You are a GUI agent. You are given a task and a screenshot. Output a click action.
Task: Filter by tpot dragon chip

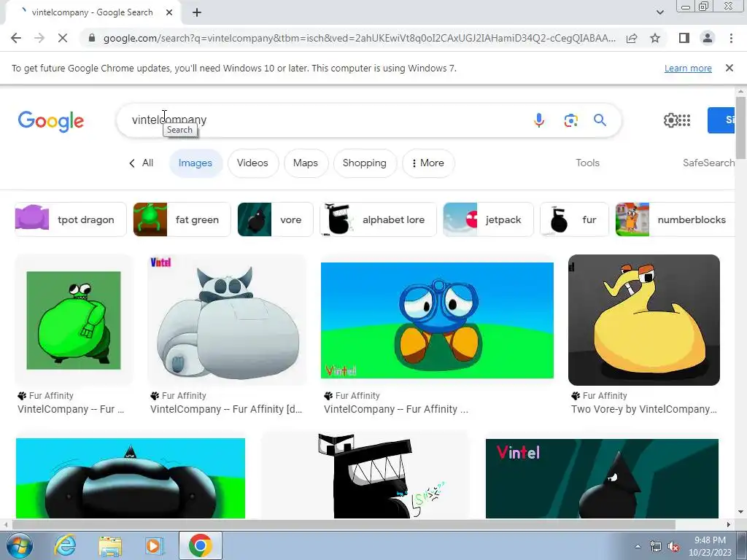[71, 219]
